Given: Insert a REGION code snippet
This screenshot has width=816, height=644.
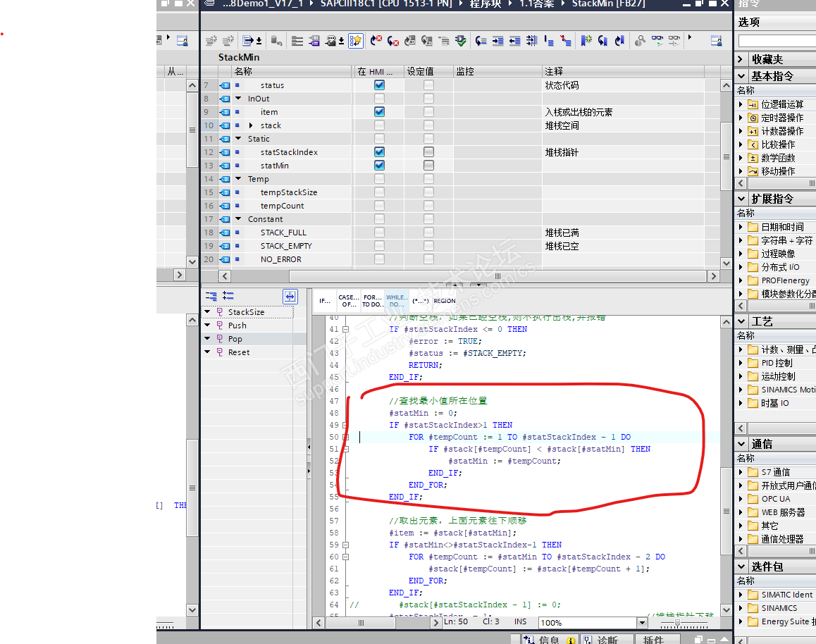Looking at the screenshot, I should tap(445, 301).
